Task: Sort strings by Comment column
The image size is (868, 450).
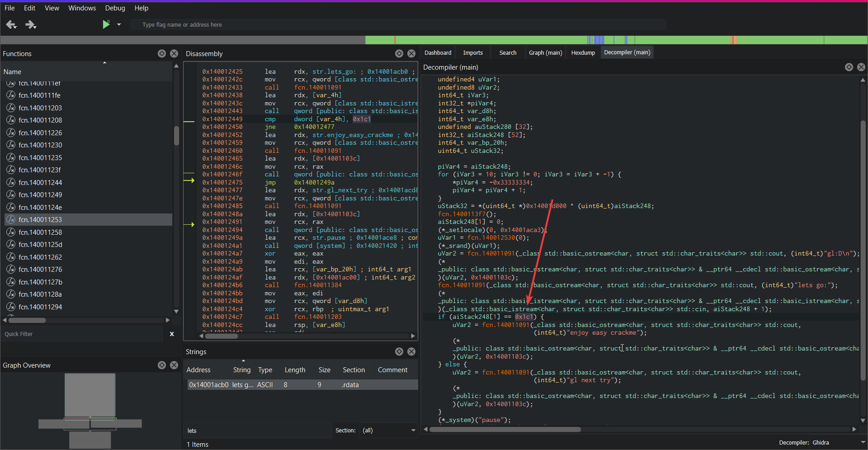Action: coord(392,369)
